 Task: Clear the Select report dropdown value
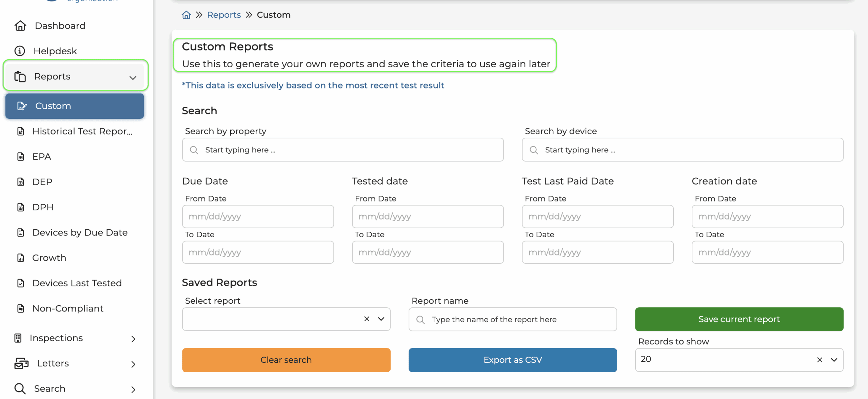click(x=367, y=319)
